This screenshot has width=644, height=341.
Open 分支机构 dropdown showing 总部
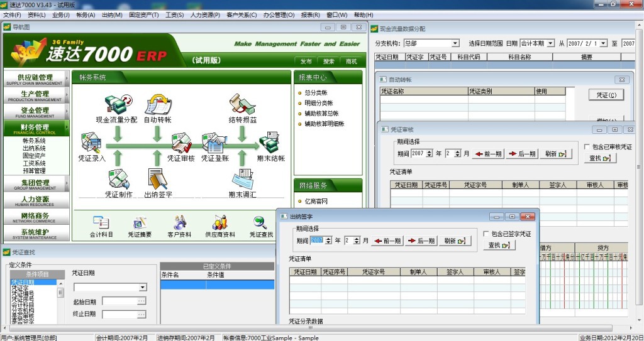pyautogui.click(x=455, y=43)
